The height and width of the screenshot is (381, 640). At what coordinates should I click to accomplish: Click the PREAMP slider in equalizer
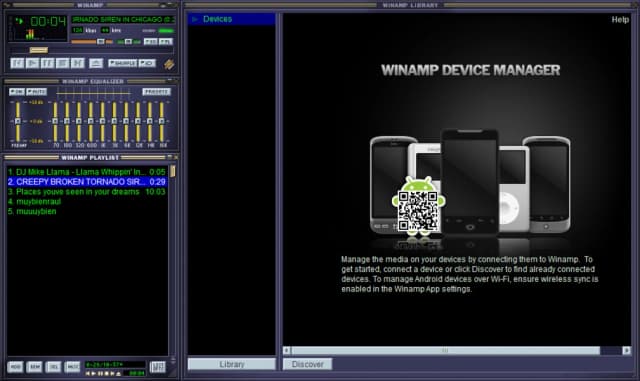coord(18,121)
